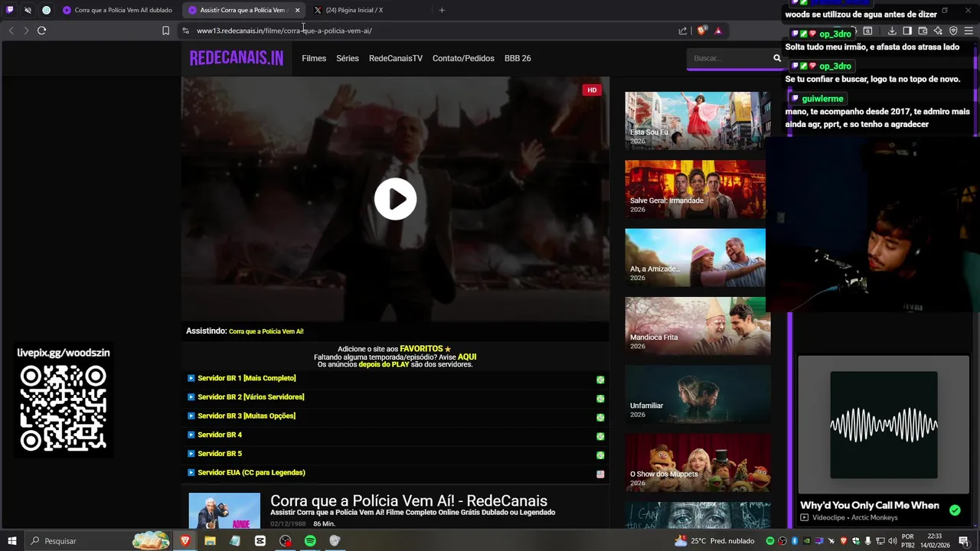
Task: Click the green icon on Servidor BR 4 row
Action: [600, 436]
